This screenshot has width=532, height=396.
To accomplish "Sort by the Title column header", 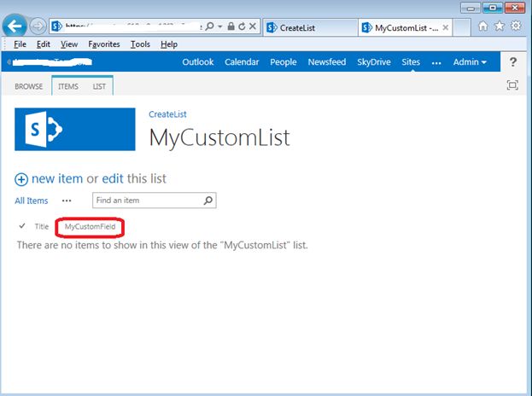I will coord(42,226).
